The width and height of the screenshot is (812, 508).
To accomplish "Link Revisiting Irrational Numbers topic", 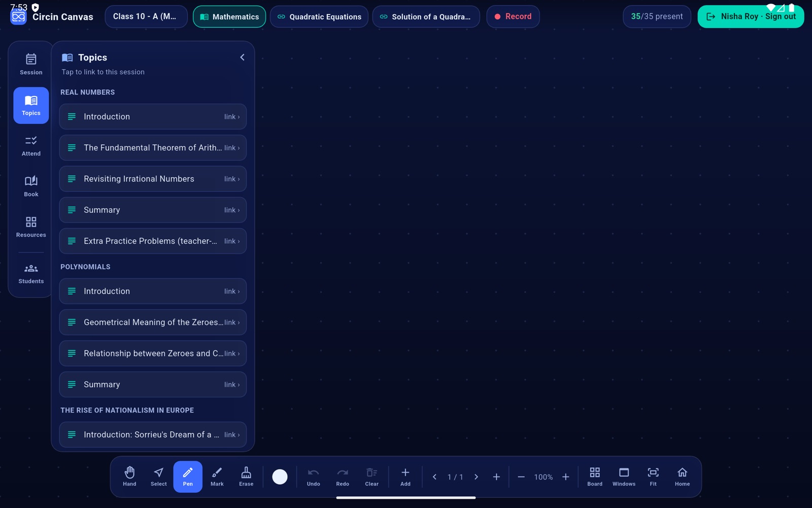I will [x=153, y=179].
